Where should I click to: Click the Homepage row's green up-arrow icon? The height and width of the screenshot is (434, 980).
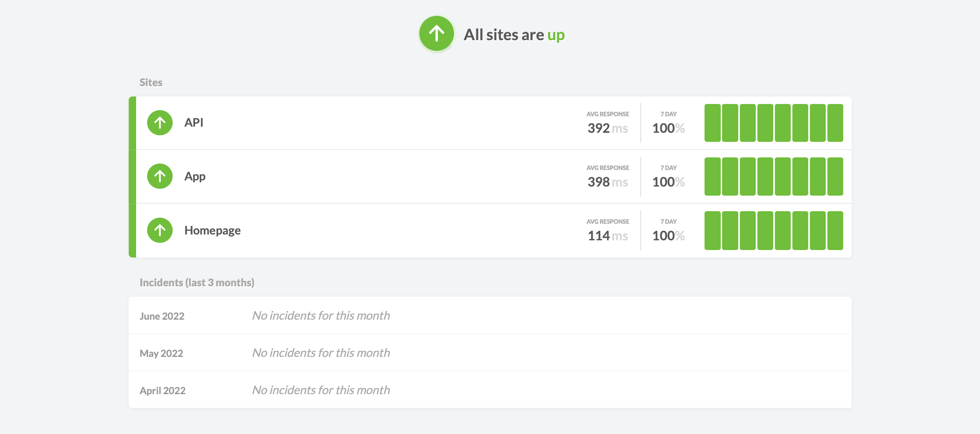click(160, 230)
